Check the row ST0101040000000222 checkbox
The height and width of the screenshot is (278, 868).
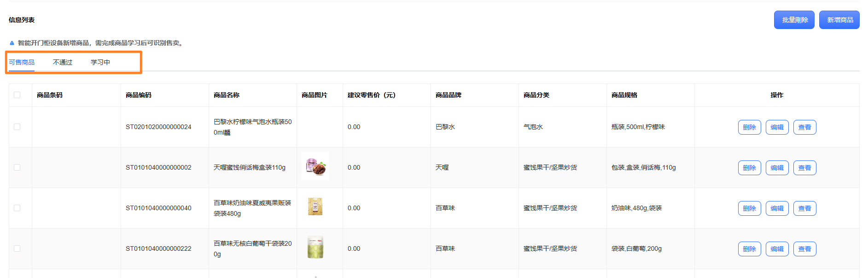click(x=17, y=248)
